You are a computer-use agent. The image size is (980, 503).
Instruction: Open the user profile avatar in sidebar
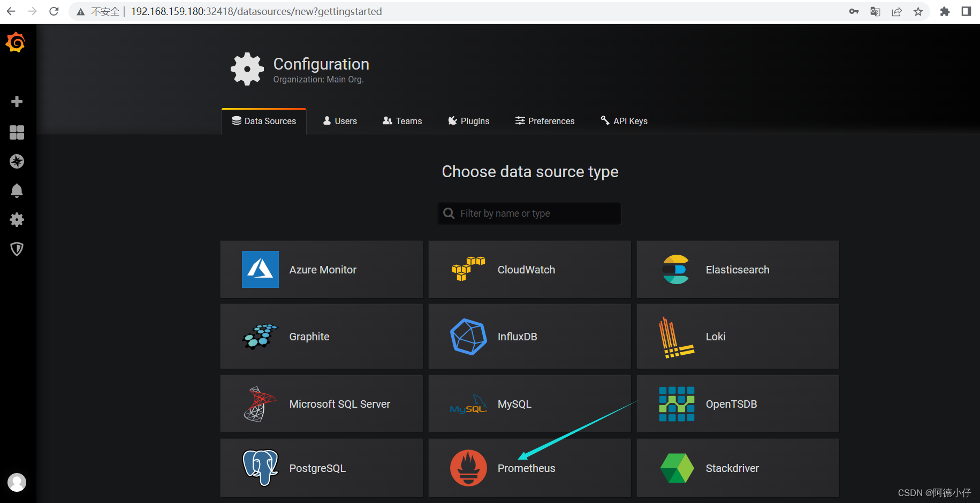click(17, 482)
